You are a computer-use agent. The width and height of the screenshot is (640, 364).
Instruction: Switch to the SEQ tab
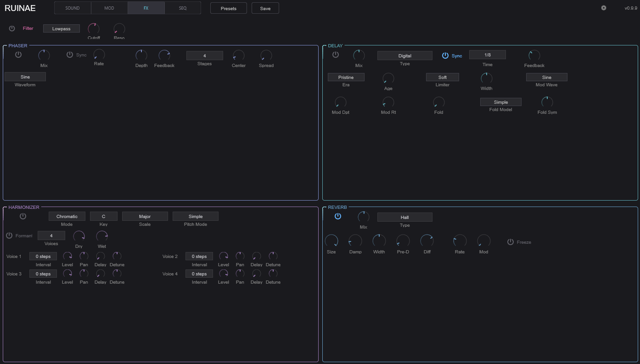click(x=182, y=8)
